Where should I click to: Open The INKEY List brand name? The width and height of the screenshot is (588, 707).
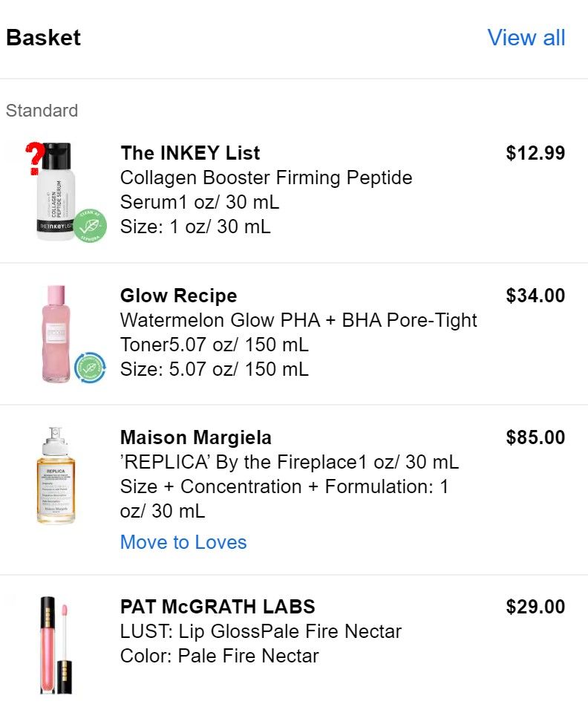(190, 153)
